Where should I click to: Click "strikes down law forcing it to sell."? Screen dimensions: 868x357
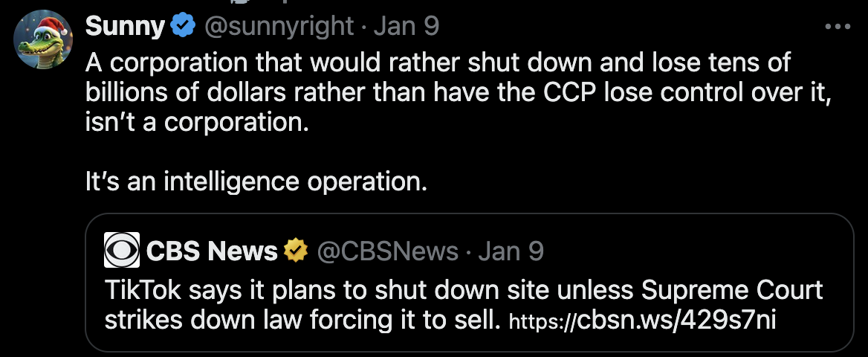pyautogui.click(x=302, y=320)
